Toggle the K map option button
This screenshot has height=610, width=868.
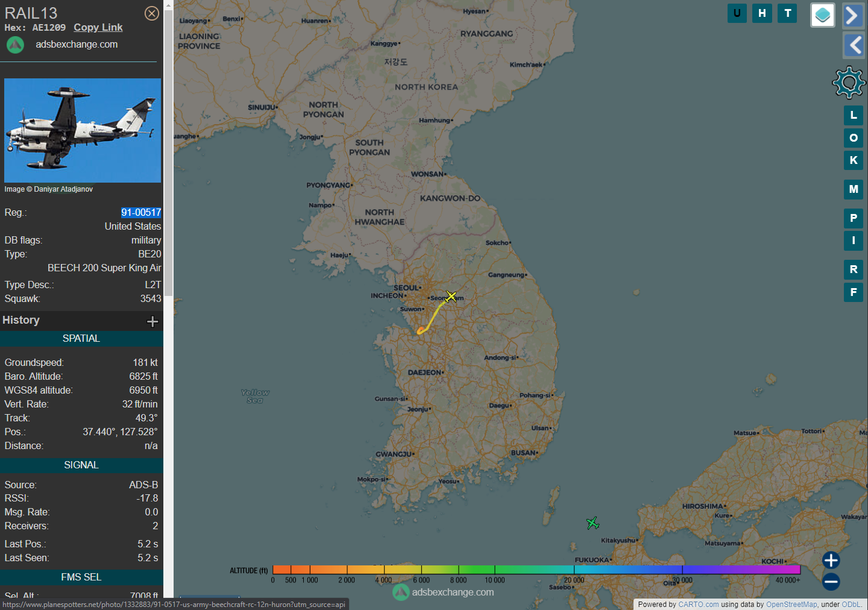(x=854, y=160)
